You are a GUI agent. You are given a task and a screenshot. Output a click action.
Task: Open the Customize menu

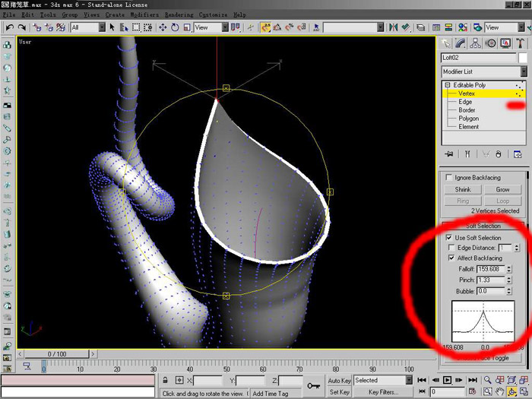pyautogui.click(x=213, y=14)
